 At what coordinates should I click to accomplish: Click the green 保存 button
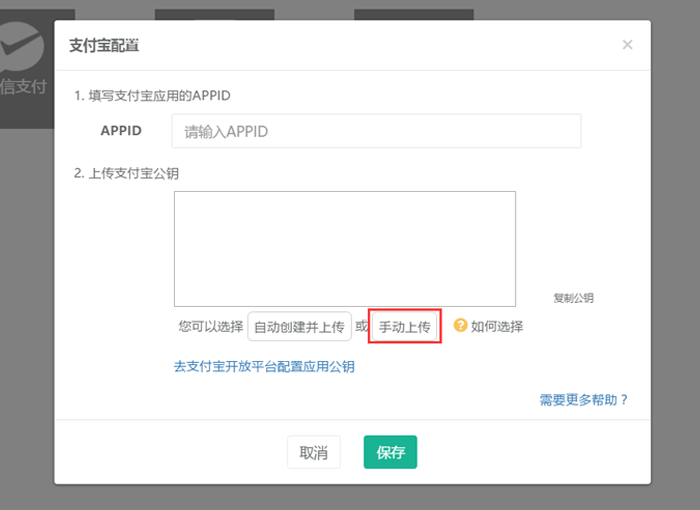[390, 452]
